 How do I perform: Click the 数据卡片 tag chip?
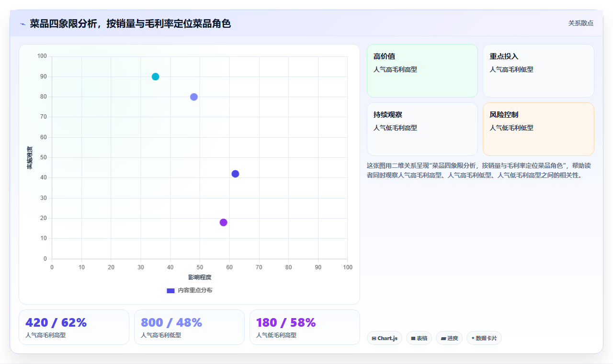(x=484, y=338)
